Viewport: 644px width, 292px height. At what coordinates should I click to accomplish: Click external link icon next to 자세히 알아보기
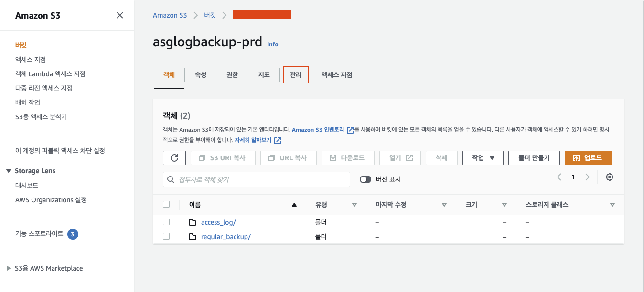(278, 140)
